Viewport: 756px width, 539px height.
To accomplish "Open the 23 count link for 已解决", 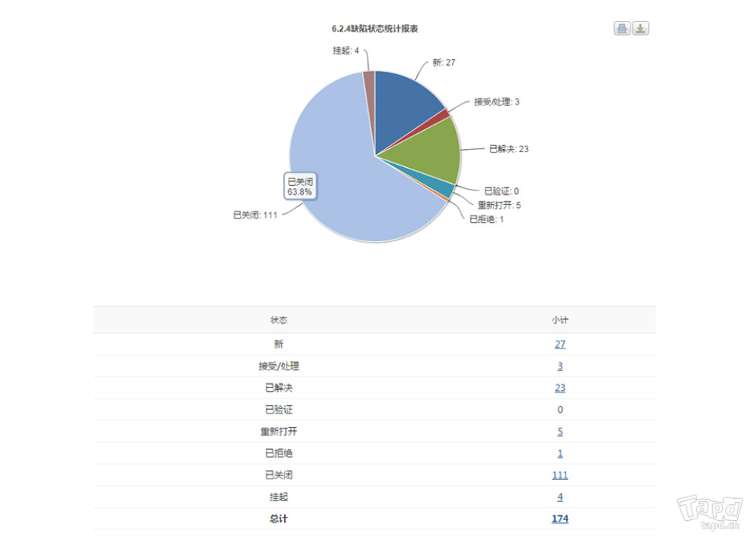I will (559, 388).
